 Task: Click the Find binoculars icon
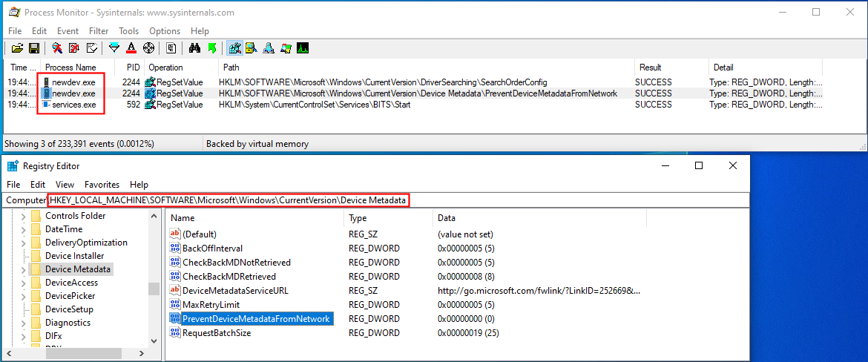194,48
